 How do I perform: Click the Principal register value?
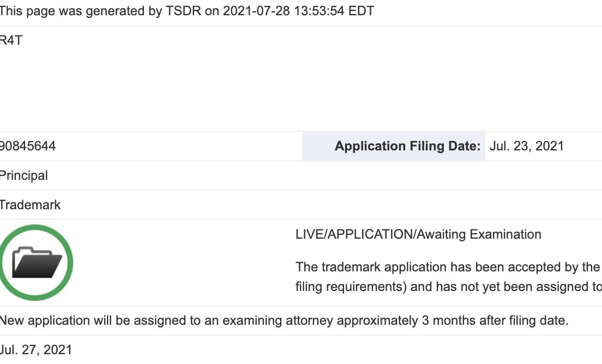23,175
